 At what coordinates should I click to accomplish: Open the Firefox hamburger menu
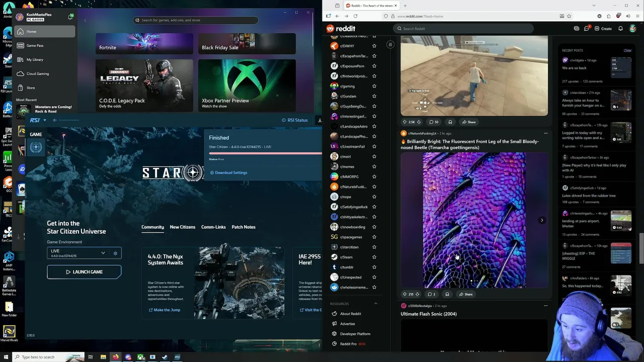636,16
